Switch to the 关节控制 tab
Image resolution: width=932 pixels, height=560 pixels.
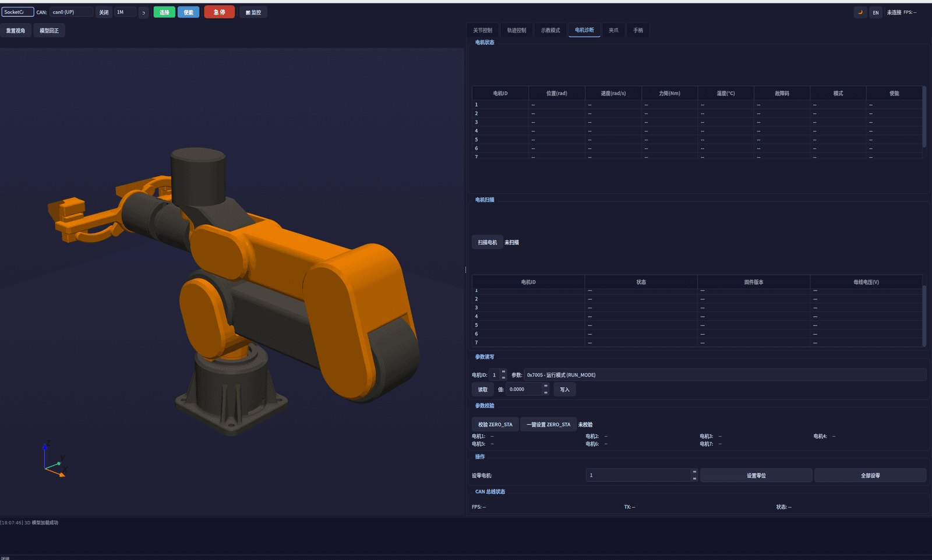coord(483,30)
